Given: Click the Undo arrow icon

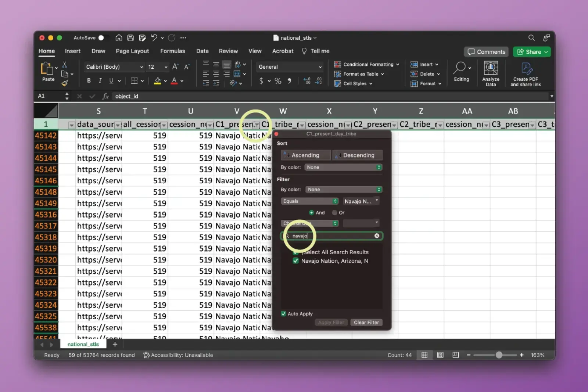Looking at the screenshot, I should coord(154,37).
